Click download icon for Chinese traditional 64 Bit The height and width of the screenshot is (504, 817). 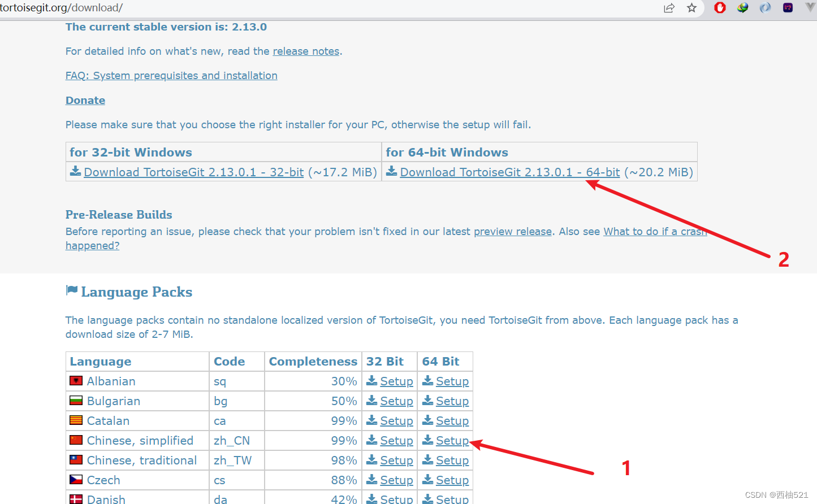click(427, 459)
